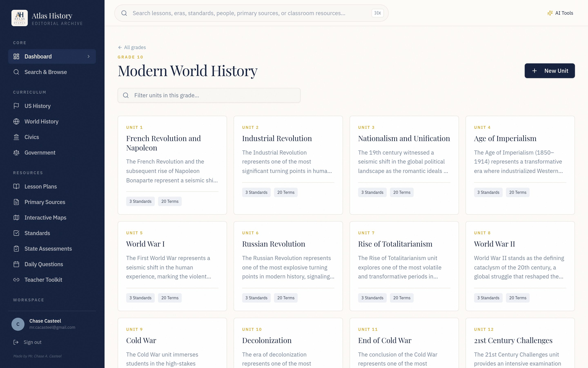Click the Lesson Plans book icon

tap(16, 186)
